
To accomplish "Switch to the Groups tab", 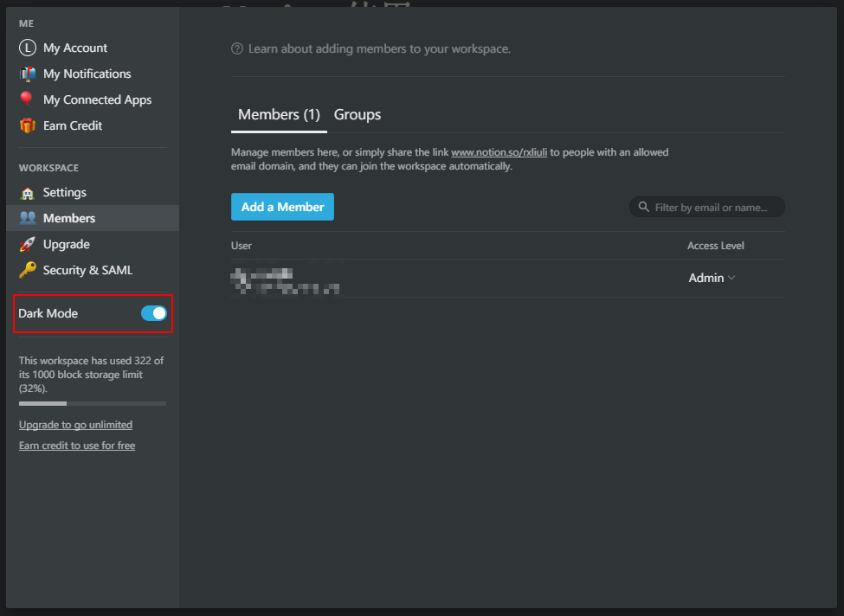I will [x=358, y=114].
